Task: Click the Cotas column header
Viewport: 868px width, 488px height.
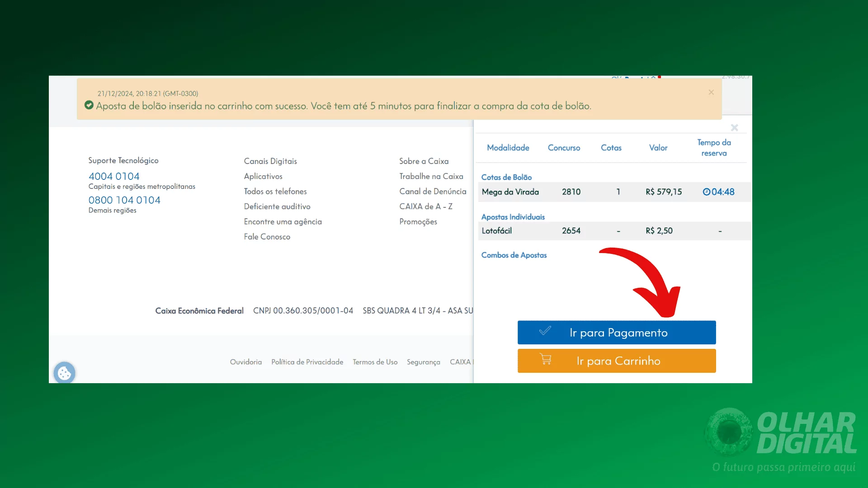Action: point(611,148)
